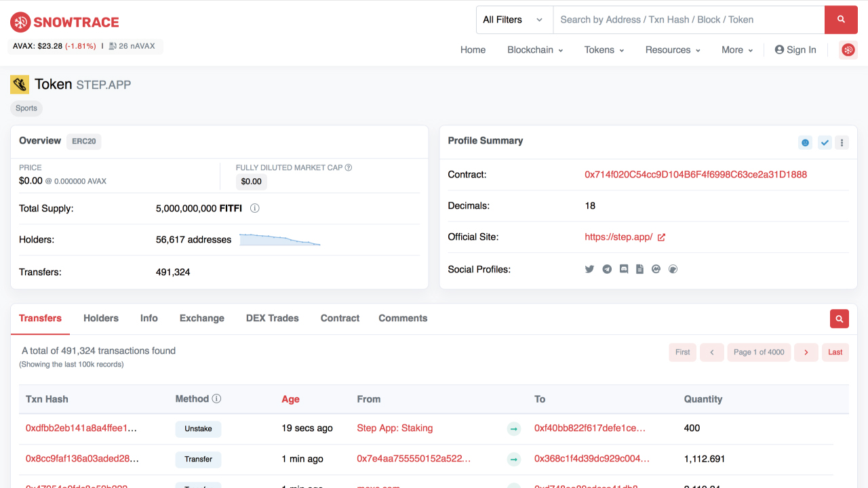Open the Twitter social profile icon
868x488 pixels.
pos(589,269)
